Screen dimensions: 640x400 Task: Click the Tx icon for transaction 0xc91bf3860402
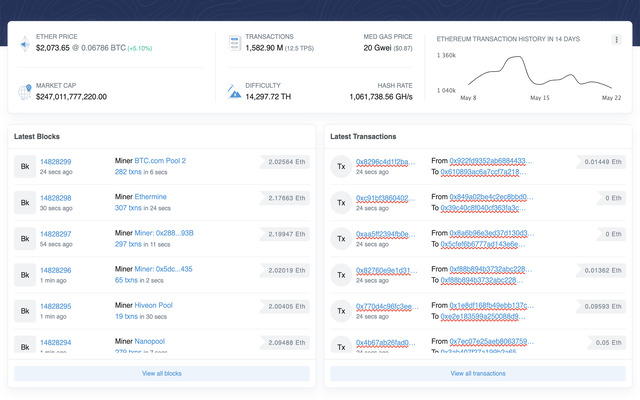pyautogui.click(x=341, y=203)
